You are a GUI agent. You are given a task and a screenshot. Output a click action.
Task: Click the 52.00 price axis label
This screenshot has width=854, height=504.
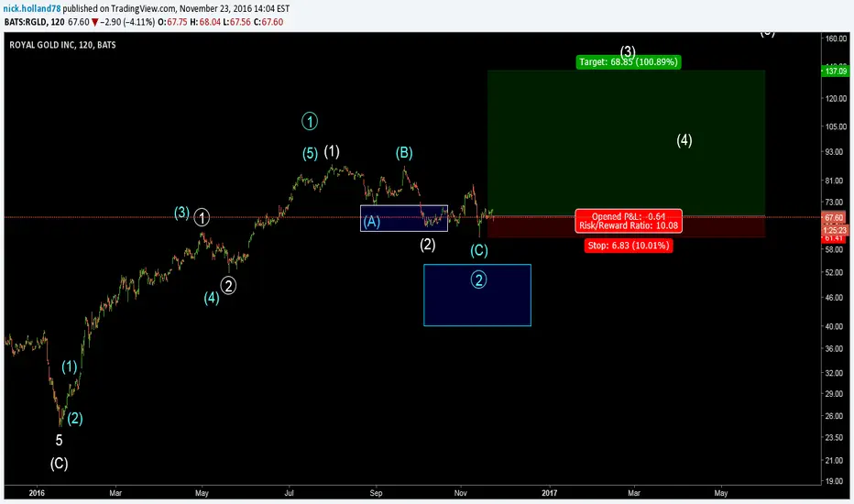click(834, 272)
